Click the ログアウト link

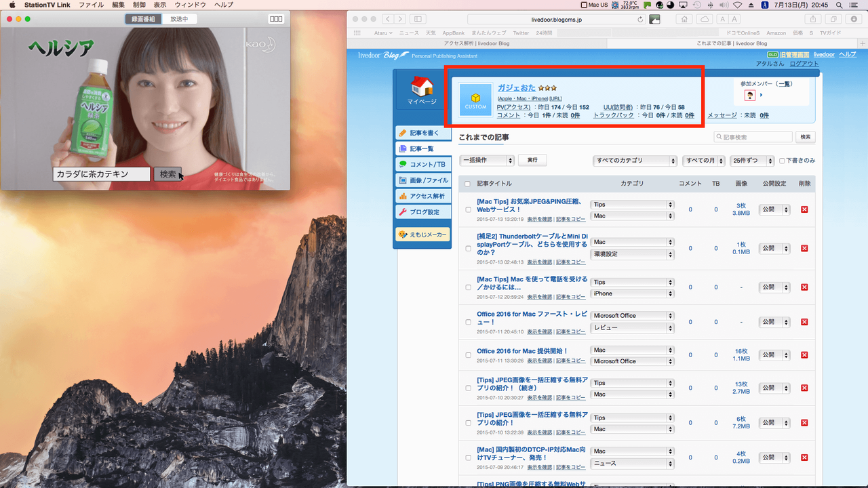804,64
